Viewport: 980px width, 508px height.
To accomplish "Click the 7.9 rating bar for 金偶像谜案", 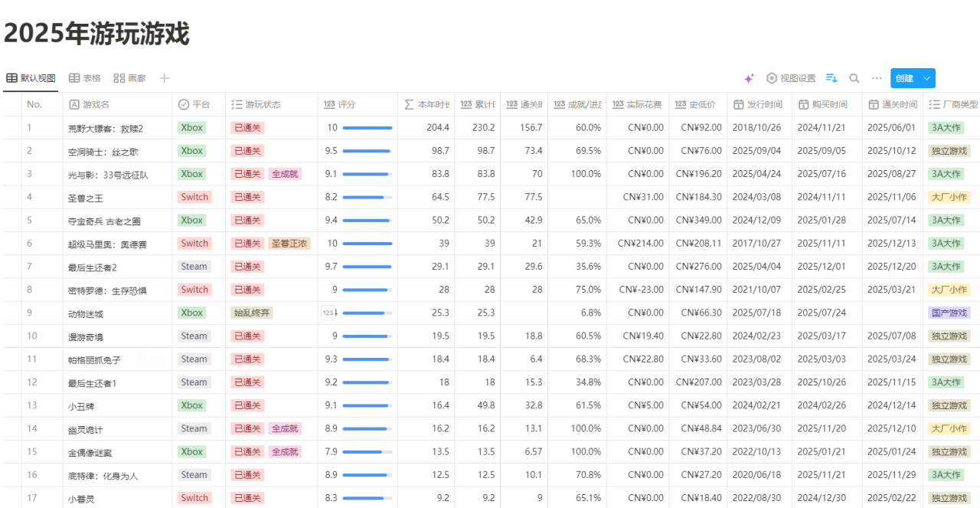I will pos(367,451).
